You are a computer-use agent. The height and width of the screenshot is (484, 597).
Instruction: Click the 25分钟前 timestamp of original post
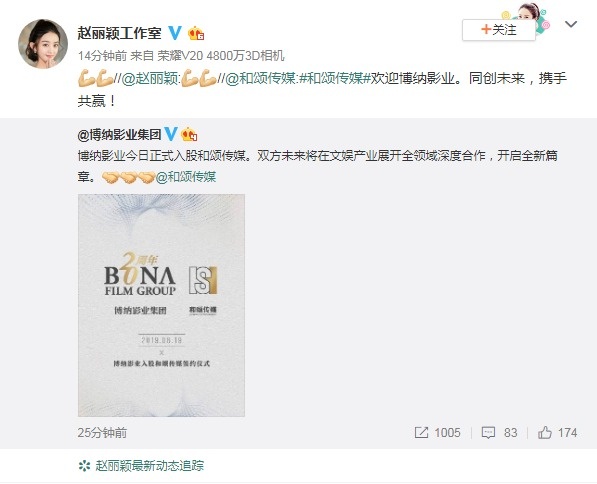pyautogui.click(x=102, y=433)
